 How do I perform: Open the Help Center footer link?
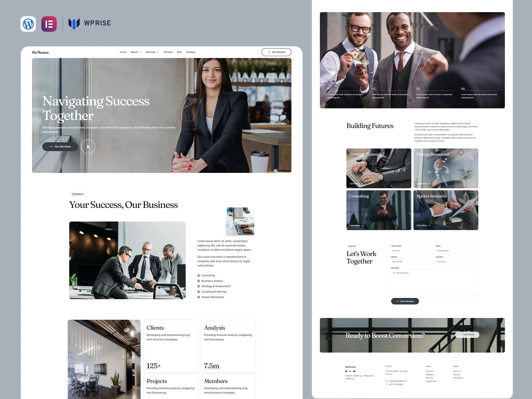point(458,378)
